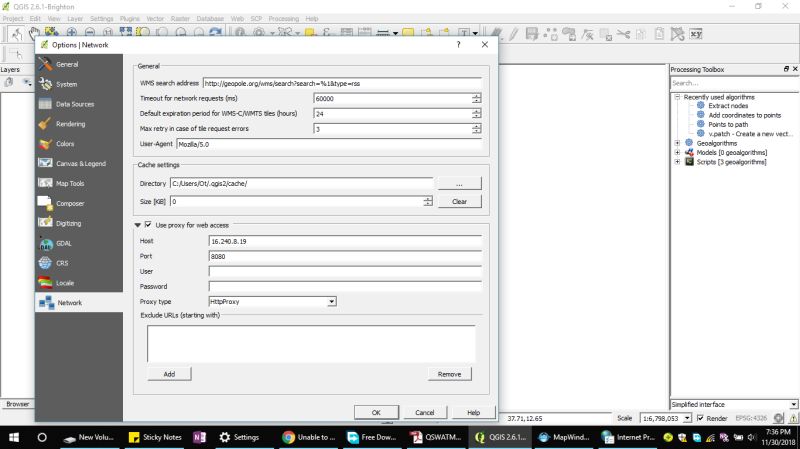This screenshot has width=800, height=449.
Task: Open Help for the Options dialog
Action: [473, 412]
